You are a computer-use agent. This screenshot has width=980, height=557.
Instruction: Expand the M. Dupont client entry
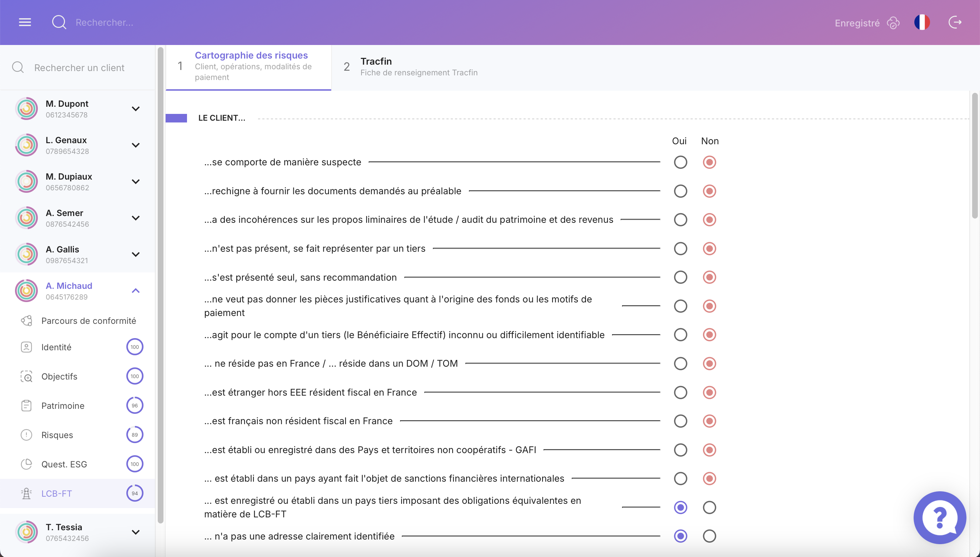pyautogui.click(x=135, y=109)
